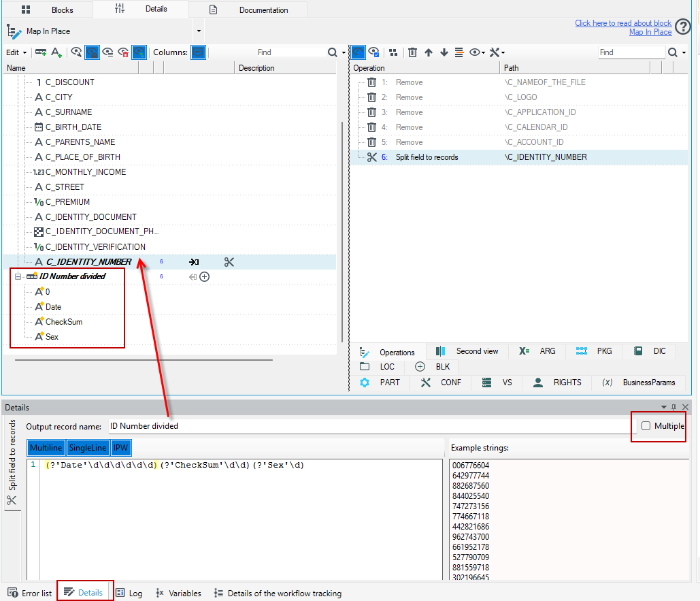Toggle the eye with list lines icon
Screen dimensions: 700x601
(107, 52)
